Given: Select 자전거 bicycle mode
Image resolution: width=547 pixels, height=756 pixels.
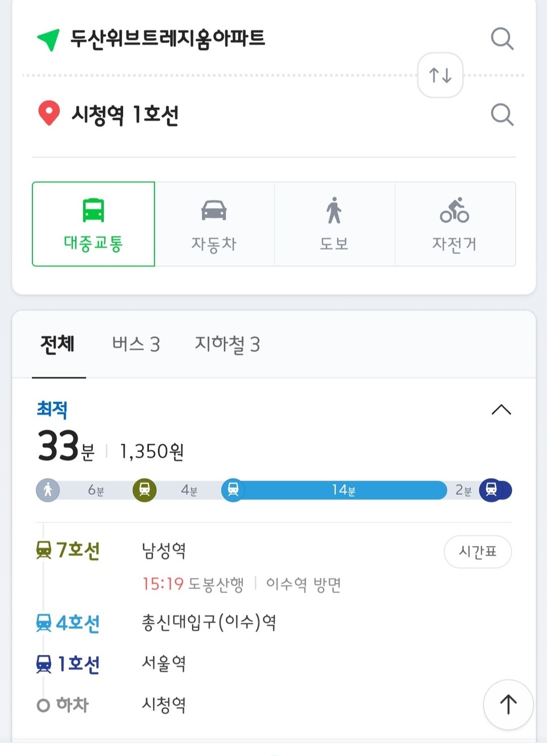Looking at the screenshot, I should pos(455,224).
